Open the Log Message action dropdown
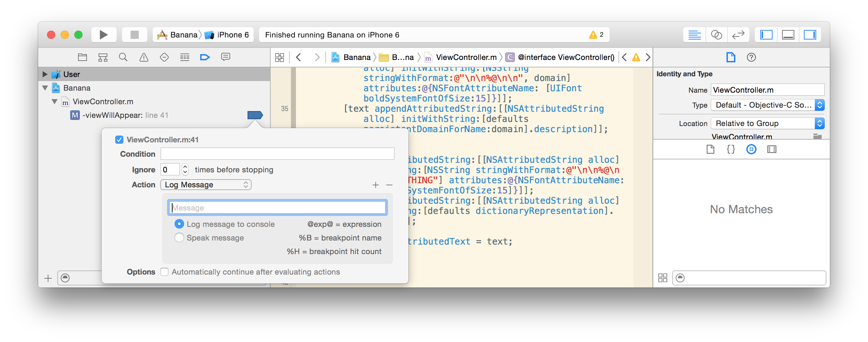Image resolution: width=868 pixels, height=342 pixels. pyautogui.click(x=206, y=185)
